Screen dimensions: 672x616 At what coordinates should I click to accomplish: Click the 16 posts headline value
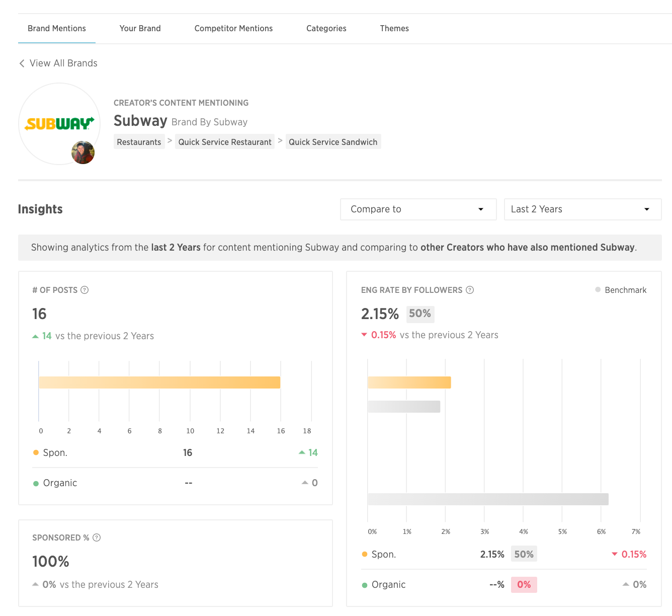39,314
